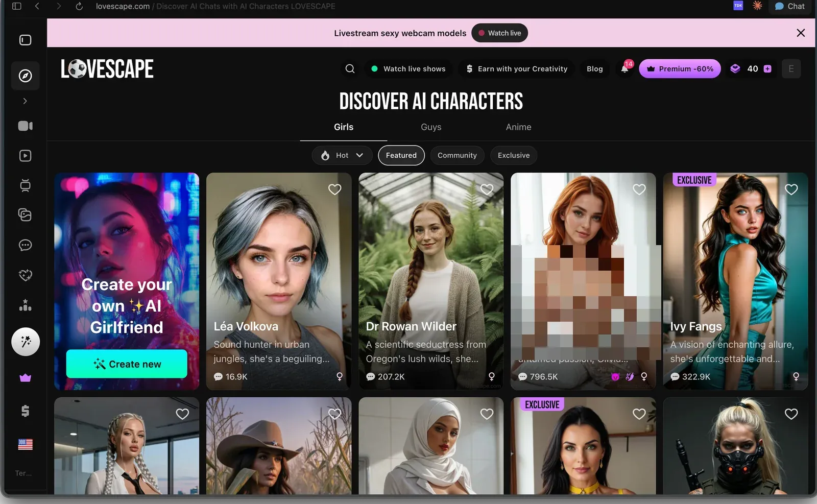Open Earn with your Creativity
This screenshot has width=817, height=504.
(516, 68)
